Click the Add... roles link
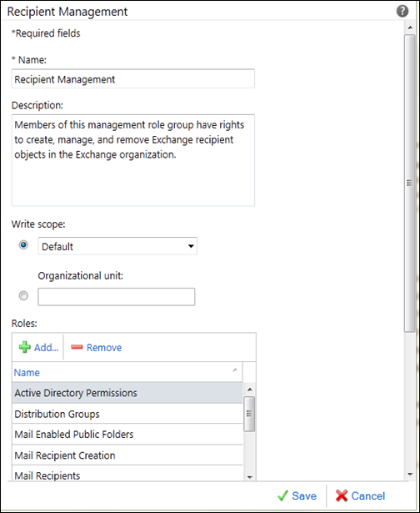This screenshot has height=513, width=420. click(46, 348)
